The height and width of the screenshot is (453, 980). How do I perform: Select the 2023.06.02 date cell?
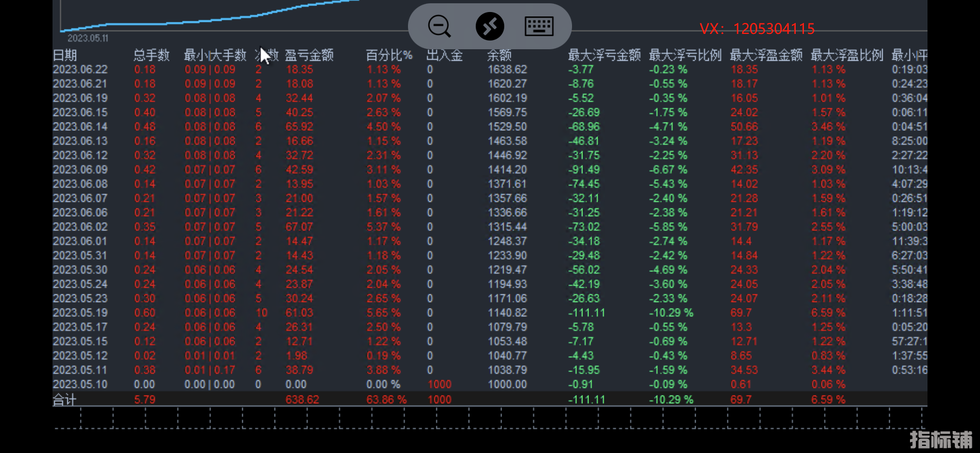coord(80,226)
